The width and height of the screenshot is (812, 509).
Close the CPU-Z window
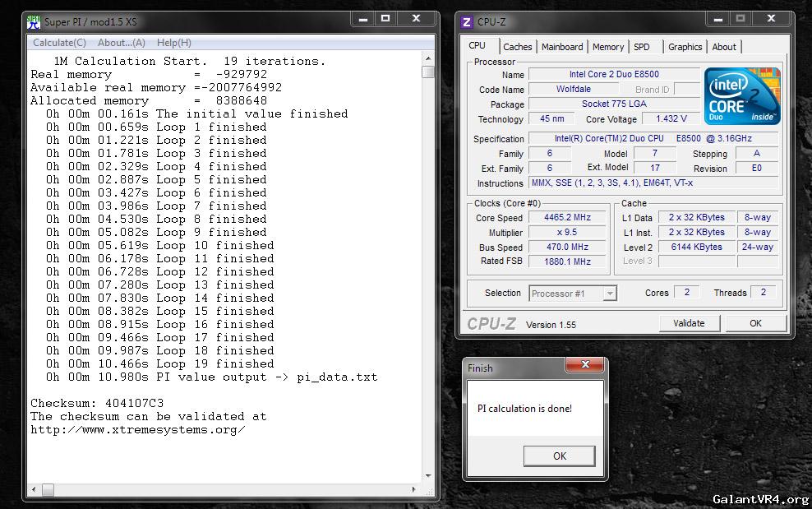(x=770, y=19)
